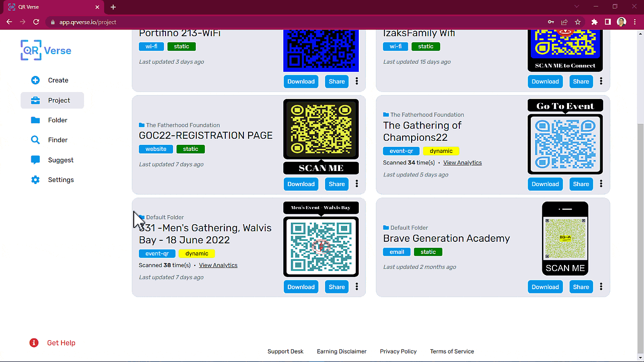Share The Gathering of Champions22 QR
Viewport: 644px width, 362px height.
click(581, 184)
